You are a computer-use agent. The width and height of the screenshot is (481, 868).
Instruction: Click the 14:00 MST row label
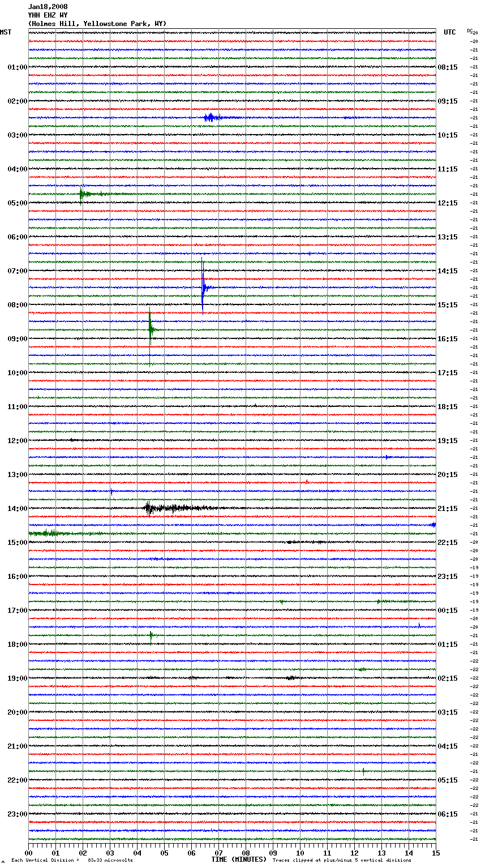click(18, 509)
